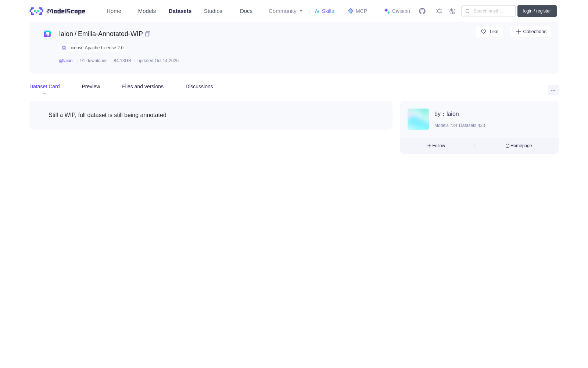The height and width of the screenshot is (368, 588).
Task: Open the three-dots more options menu
Action: [553, 90]
